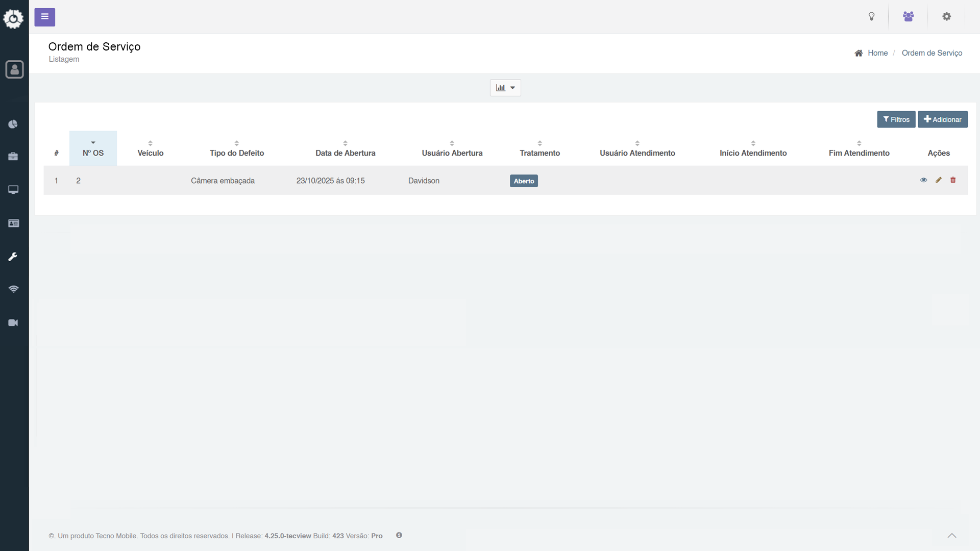This screenshot has width=980, height=551.
Task: Click the Adicionar button
Action: click(942, 119)
